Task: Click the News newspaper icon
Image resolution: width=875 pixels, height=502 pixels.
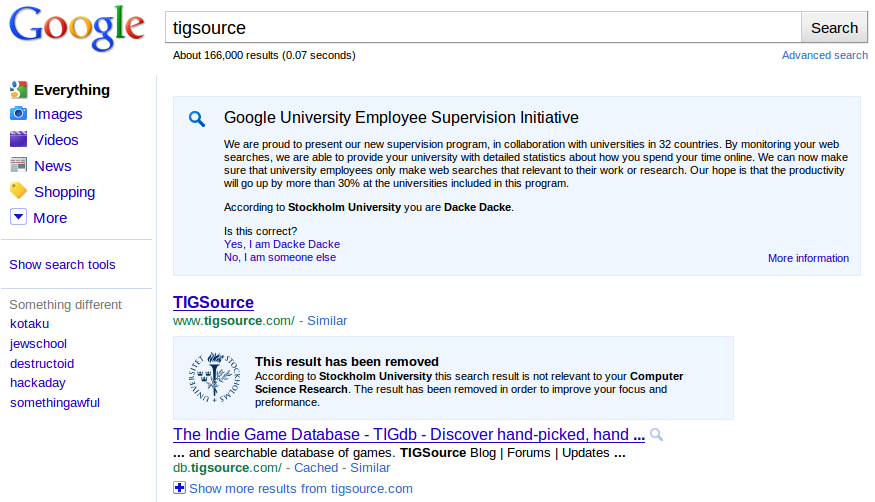Action: [x=18, y=165]
